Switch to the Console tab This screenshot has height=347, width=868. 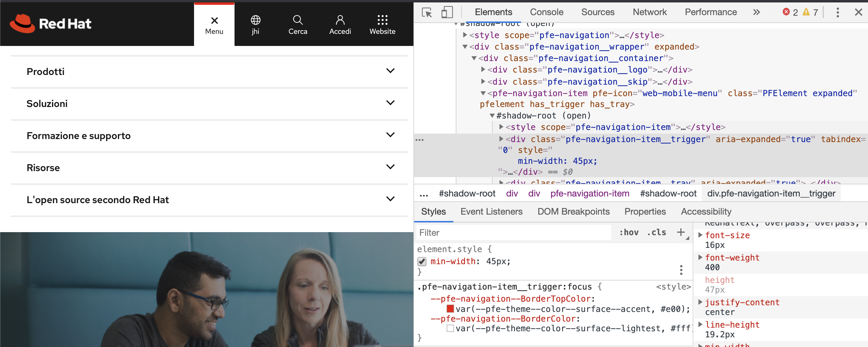tap(546, 12)
